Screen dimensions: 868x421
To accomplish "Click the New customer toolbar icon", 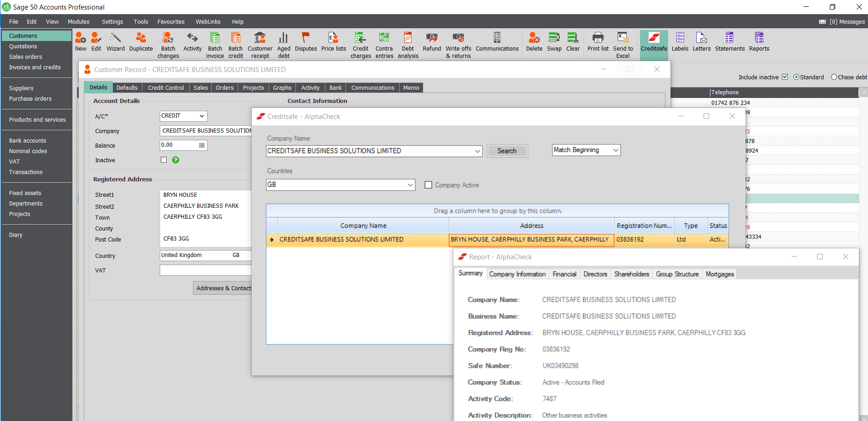I will [x=81, y=41].
